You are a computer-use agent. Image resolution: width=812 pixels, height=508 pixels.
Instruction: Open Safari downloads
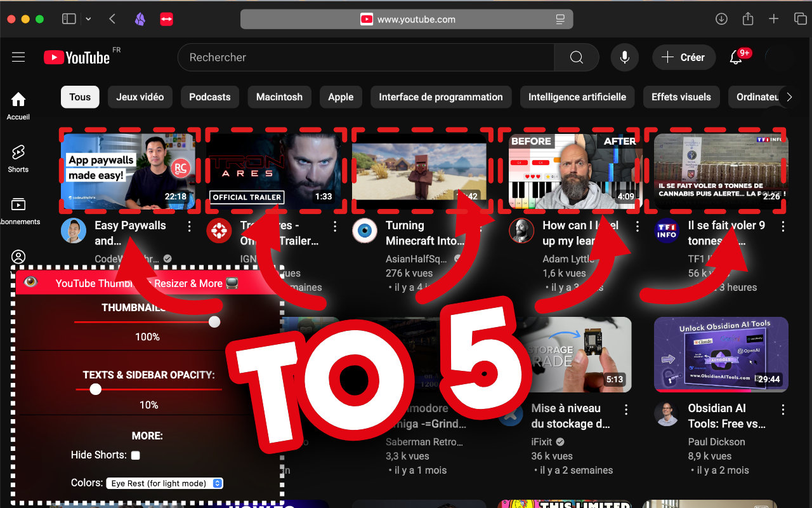click(x=721, y=19)
